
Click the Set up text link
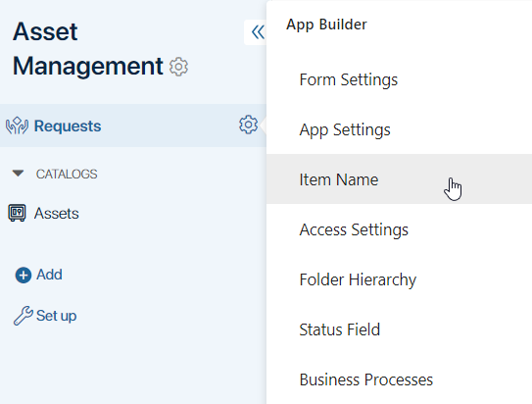coord(56,316)
